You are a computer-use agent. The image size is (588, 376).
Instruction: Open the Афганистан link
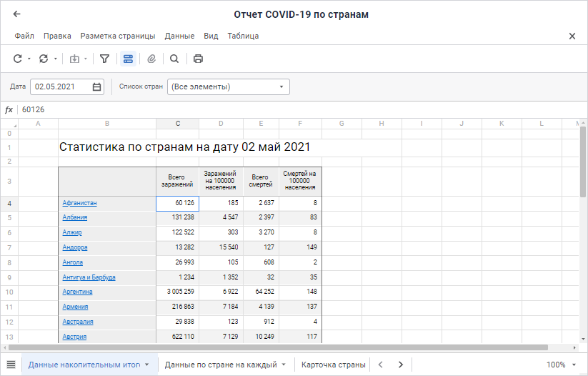[x=79, y=203]
